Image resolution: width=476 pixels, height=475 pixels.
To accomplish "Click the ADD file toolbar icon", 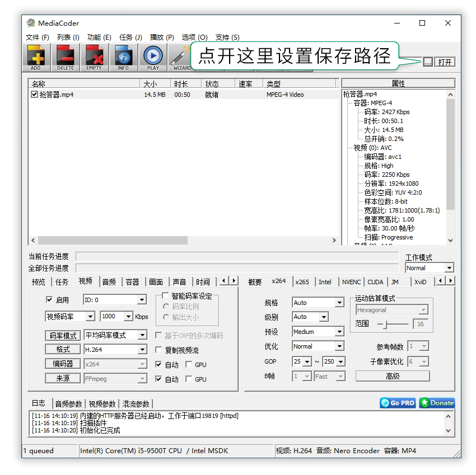I will coord(36,57).
